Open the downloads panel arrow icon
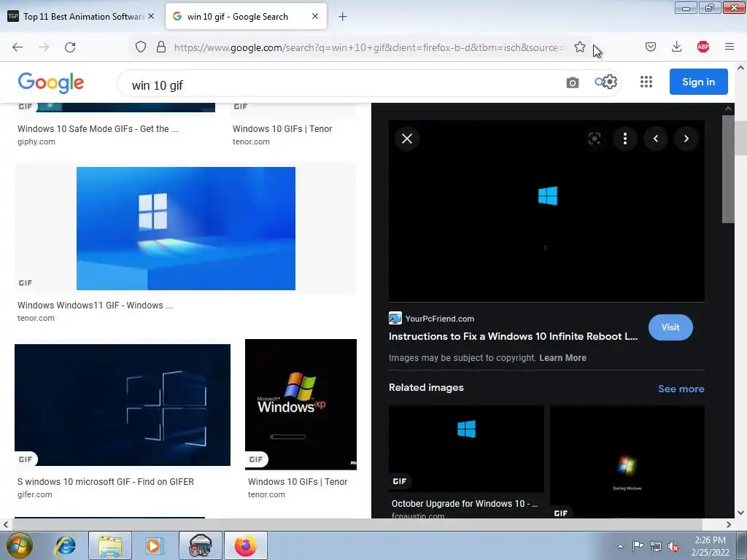This screenshot has width=747, height=560. [x=676, y=47]
